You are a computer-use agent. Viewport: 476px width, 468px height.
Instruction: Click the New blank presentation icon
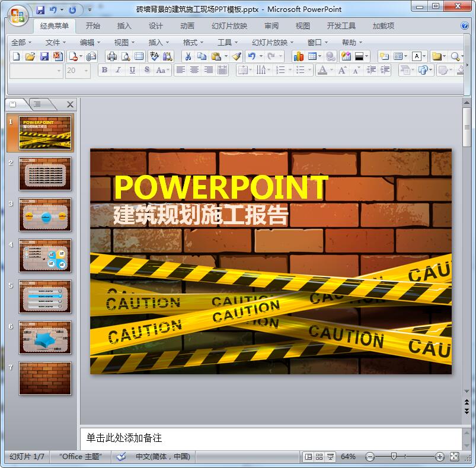click(17, 56)
